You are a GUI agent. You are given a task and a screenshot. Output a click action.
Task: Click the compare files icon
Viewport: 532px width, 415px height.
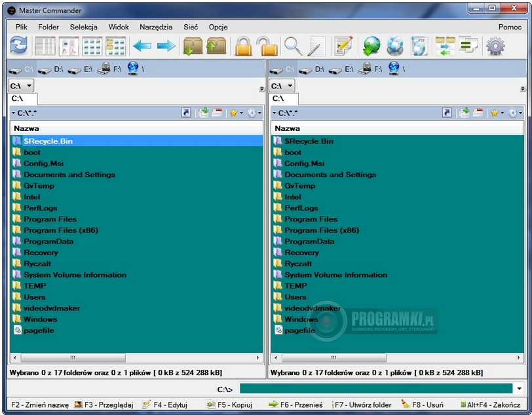(x=468, y=45)
